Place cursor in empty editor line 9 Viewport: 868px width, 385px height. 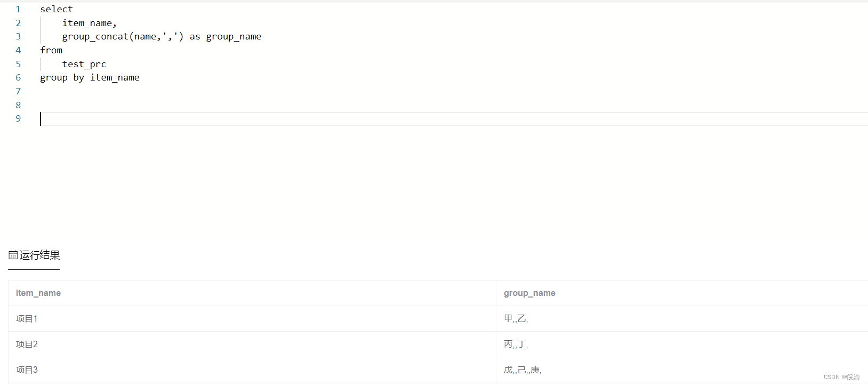click(454, 118)
